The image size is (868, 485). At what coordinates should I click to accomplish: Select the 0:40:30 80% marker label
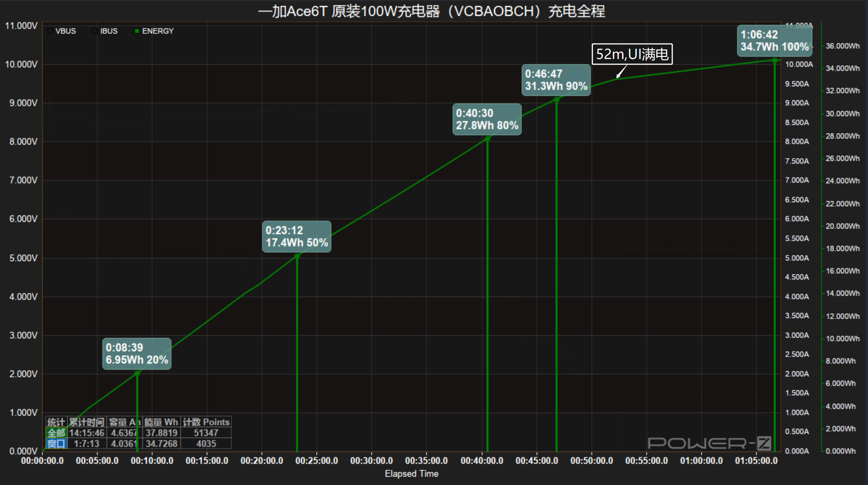(487, 119)
